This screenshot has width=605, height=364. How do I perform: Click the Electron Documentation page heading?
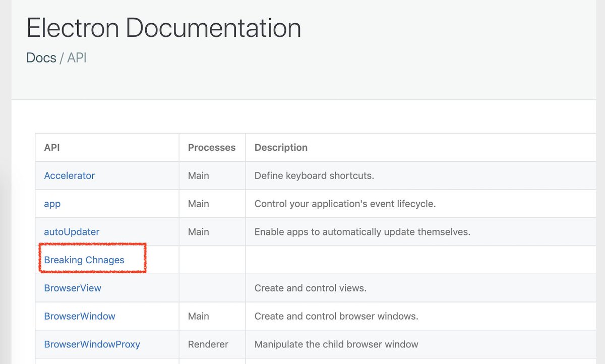coord(164,28)
